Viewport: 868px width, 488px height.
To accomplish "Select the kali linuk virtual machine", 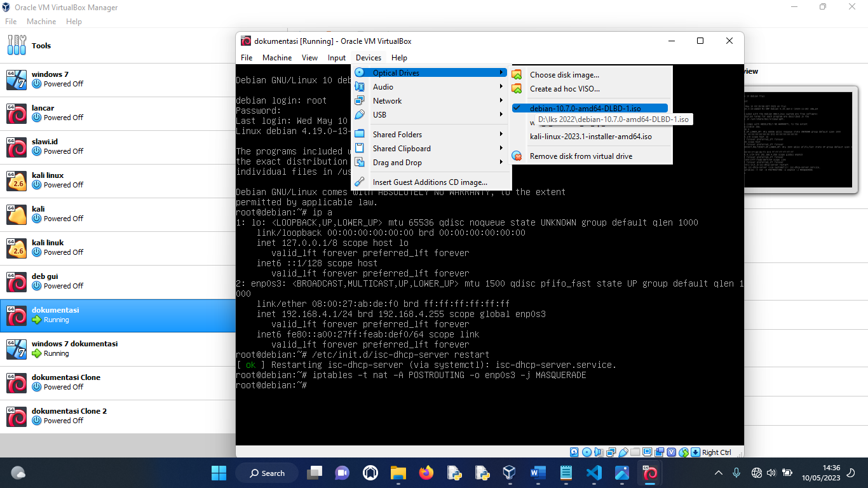I will pos(118,248).
